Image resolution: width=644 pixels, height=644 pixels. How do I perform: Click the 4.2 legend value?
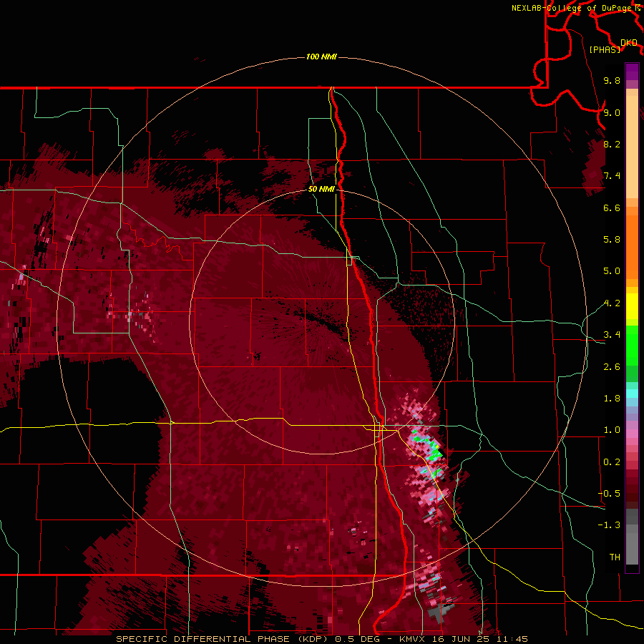612,303
